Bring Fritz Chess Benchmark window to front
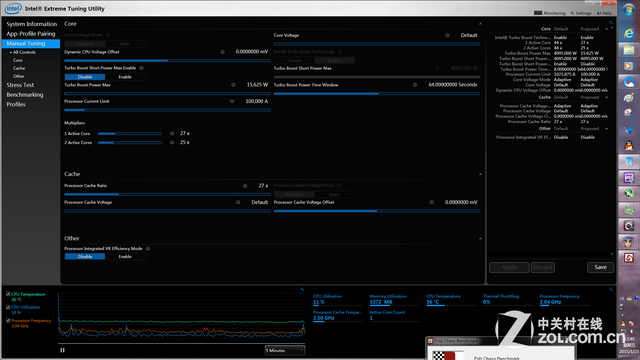640x360 pixels. coord(501,341)
